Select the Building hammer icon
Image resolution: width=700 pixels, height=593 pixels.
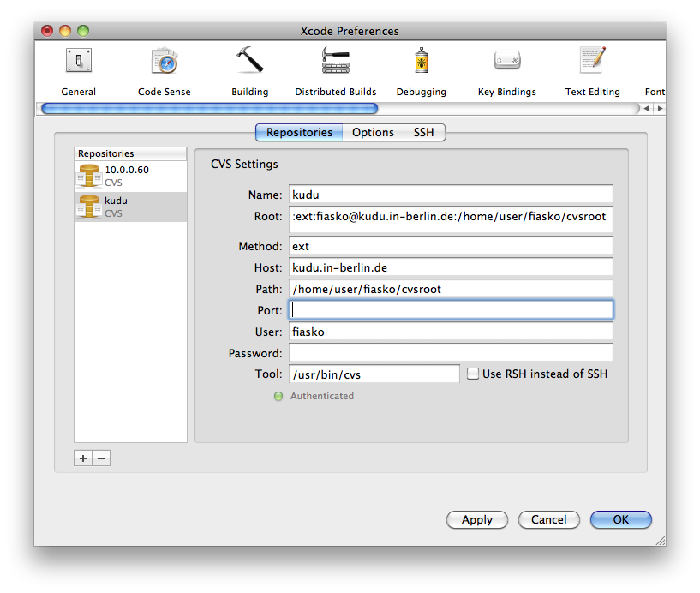coord(249,63)
